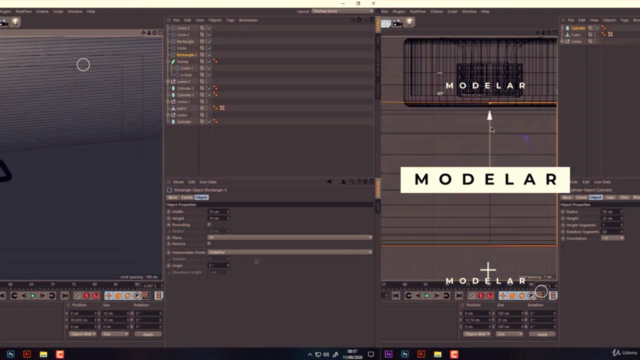Click the light bulb icon in left window toolbar
This screenshot has width=640, height=360.
click(15, 22)
